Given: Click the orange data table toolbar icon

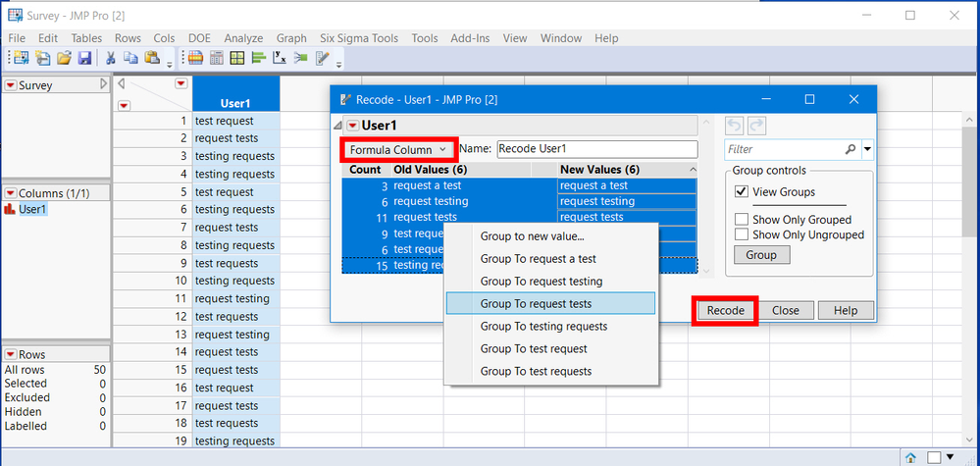Looking at the screenshot, I should 195,58.
